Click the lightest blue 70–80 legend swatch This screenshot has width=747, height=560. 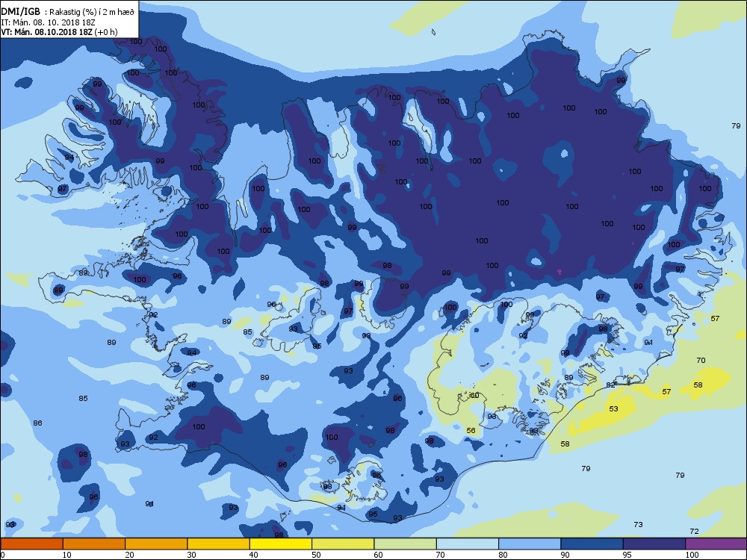(468, 544)
